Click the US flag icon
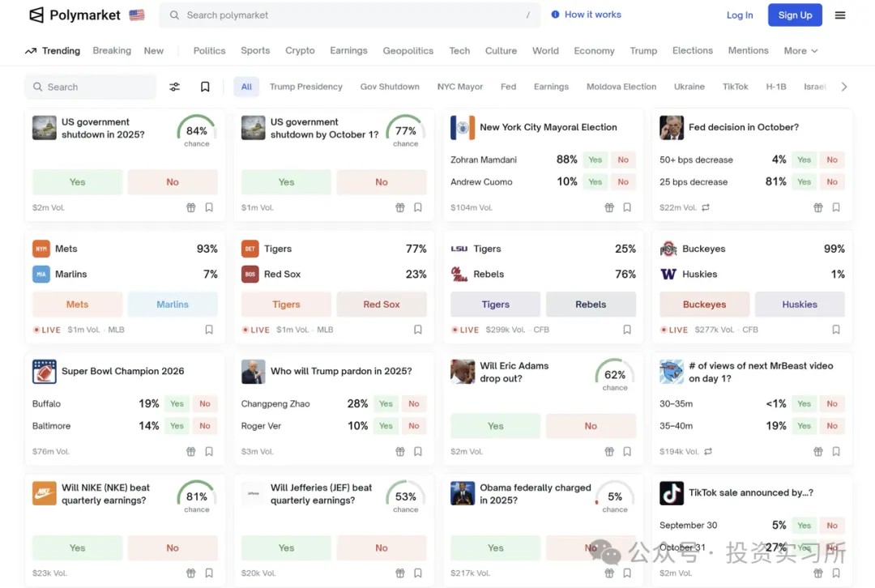Viewport: 875px width, 588px height. [x=137, y=15]
